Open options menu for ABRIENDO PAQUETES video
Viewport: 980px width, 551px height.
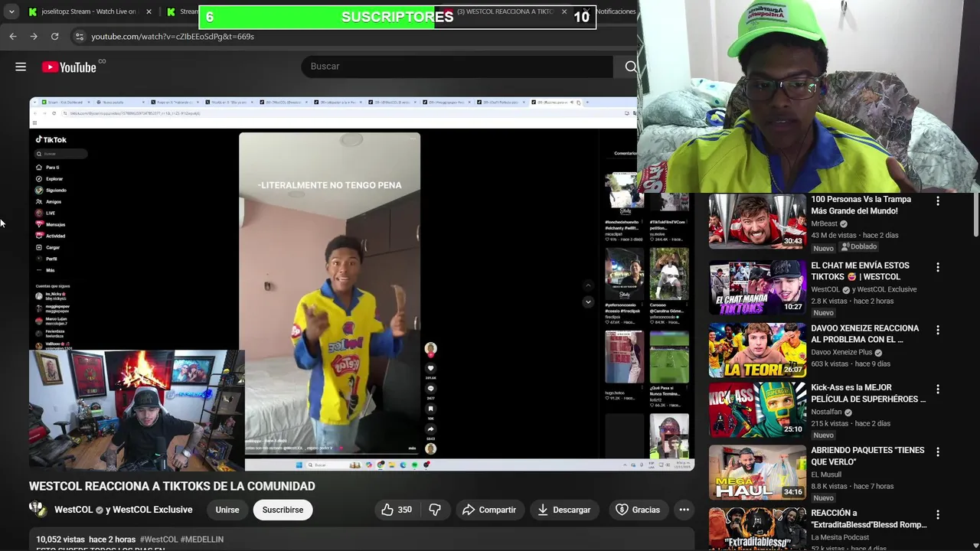point(938,452)
